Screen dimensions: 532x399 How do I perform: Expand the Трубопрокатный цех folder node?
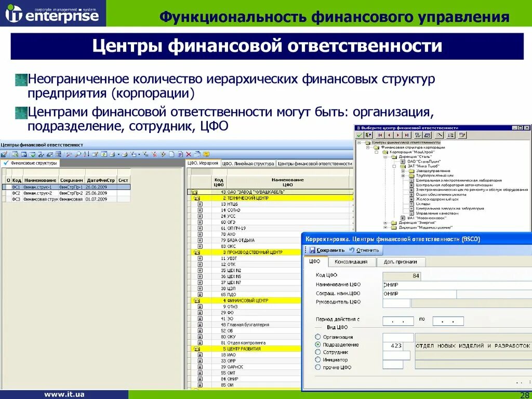pos(403,176)
